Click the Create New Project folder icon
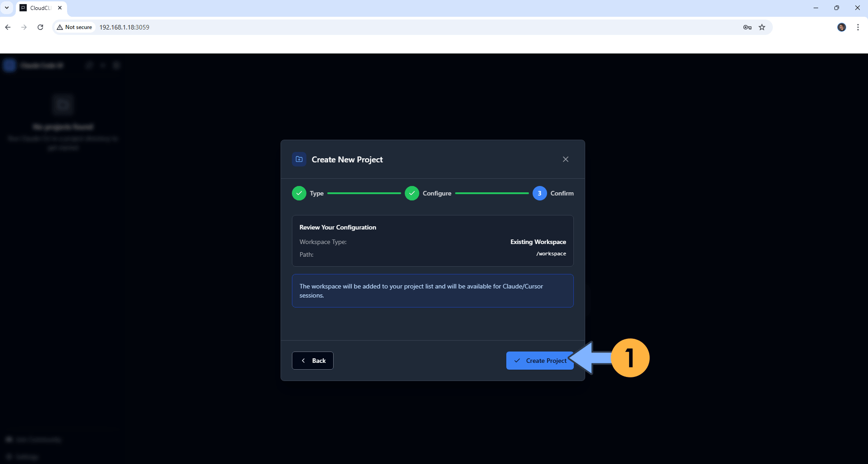Screen dimensions: 868x464 (299, 159)
